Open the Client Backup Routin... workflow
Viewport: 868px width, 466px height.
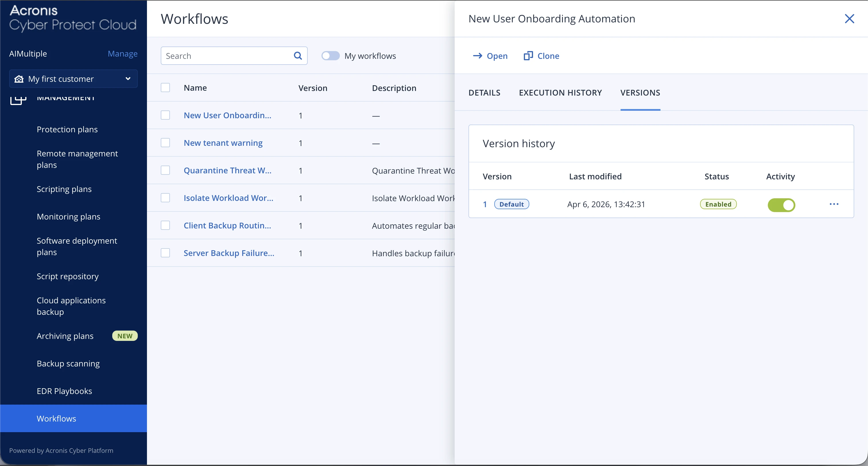pos(227,226)
